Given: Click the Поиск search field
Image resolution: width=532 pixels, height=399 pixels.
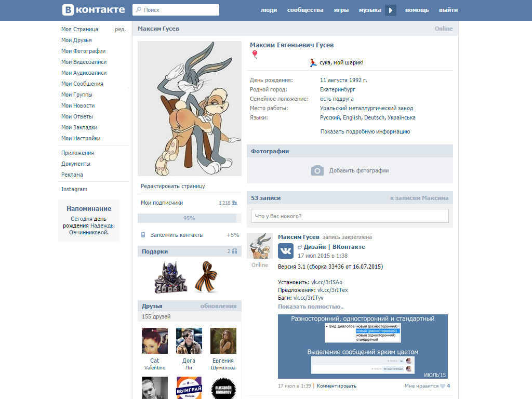Looking at the screenshot, I should [x=176, y=10].
